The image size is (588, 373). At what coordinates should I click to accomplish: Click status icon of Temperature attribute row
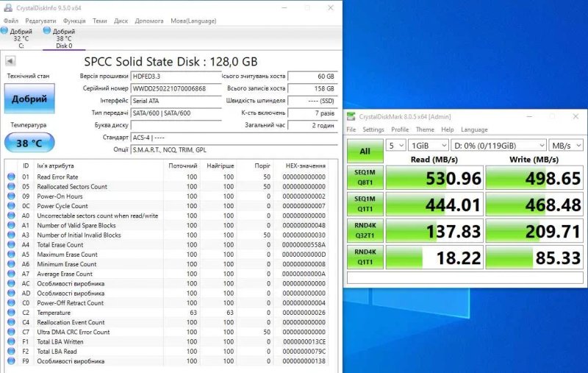[x=11, y=313]
